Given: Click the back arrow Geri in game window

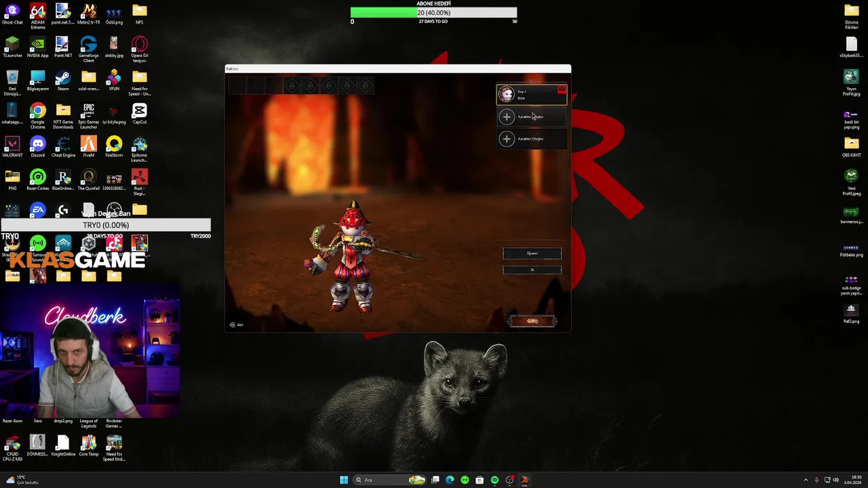Looking at the screenshot, I should pyautogui.click(x=236, y=325).
